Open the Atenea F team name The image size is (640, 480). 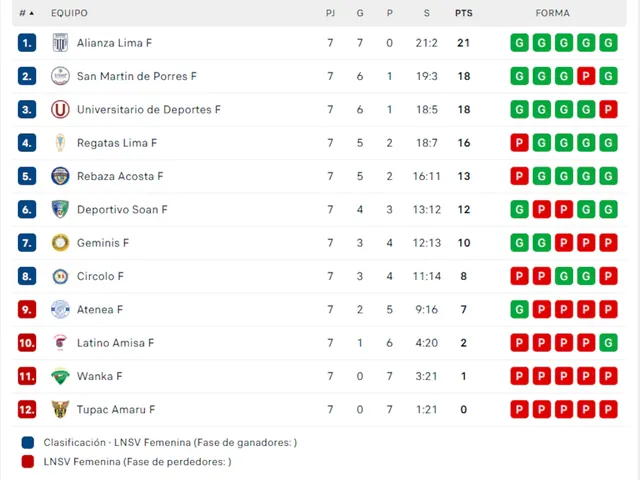100,310
